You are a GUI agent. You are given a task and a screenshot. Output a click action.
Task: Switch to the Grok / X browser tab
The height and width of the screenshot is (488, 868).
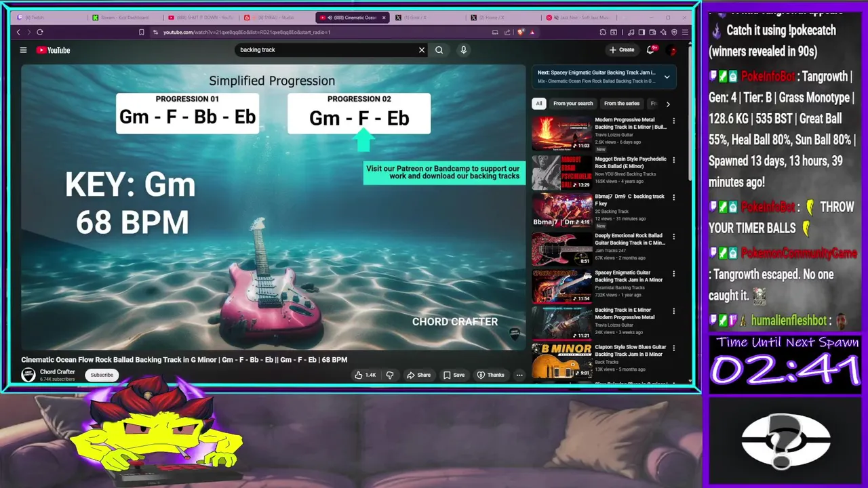pos(429,18)
